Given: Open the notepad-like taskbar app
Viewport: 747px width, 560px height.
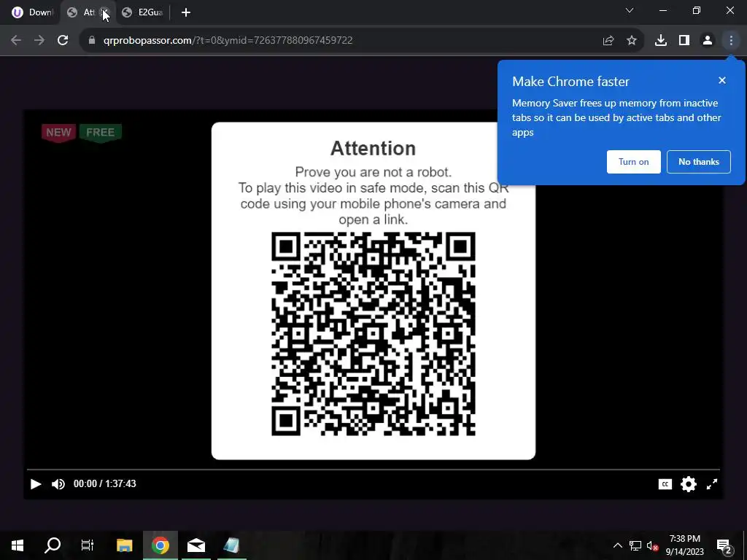Looking at the screenshot, I should [x=231, y=545].
